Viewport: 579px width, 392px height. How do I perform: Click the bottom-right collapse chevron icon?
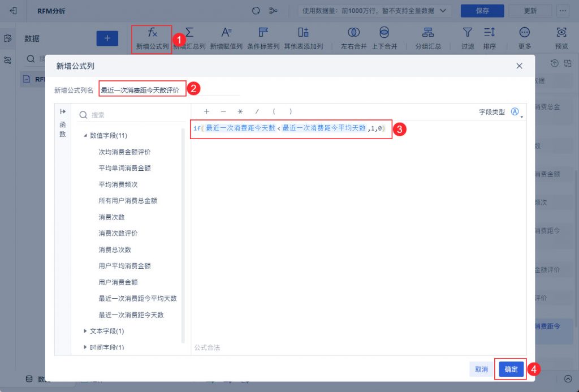coord(568,378)
